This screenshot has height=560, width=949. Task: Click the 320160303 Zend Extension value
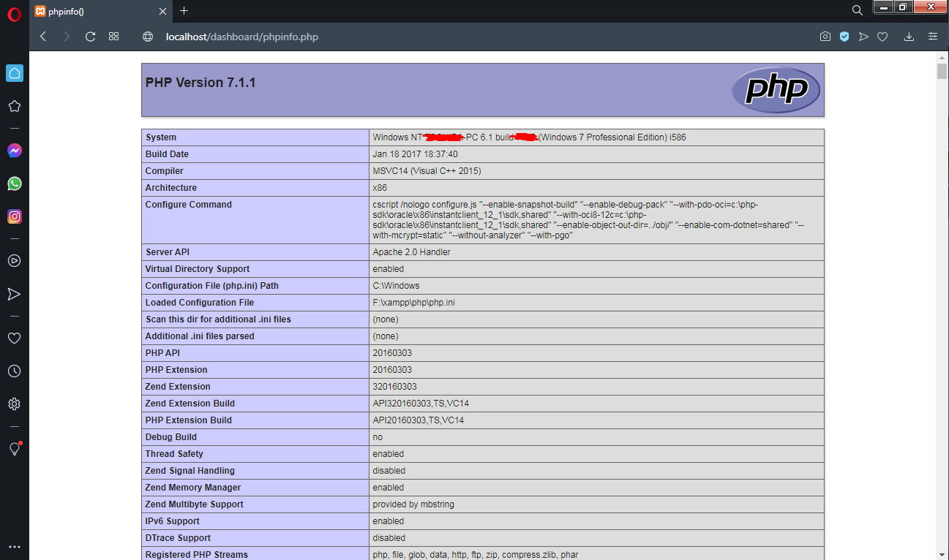(x=394, y=387)
